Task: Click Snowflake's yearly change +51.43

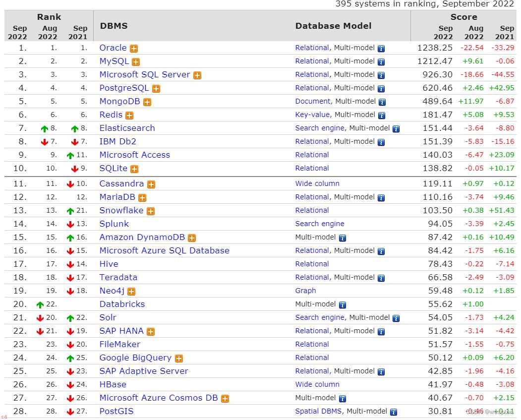Action: (502, 210)
